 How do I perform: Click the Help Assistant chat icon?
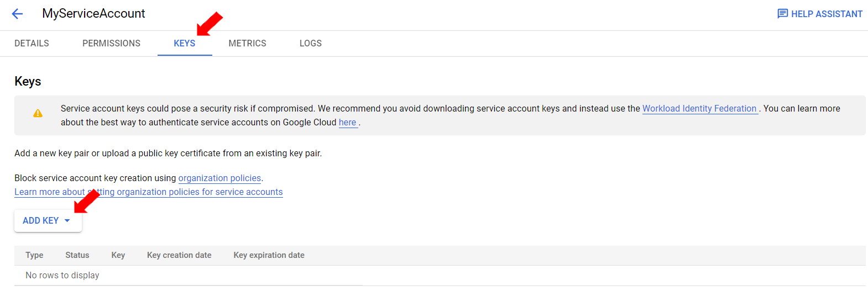tap(782, 14)
